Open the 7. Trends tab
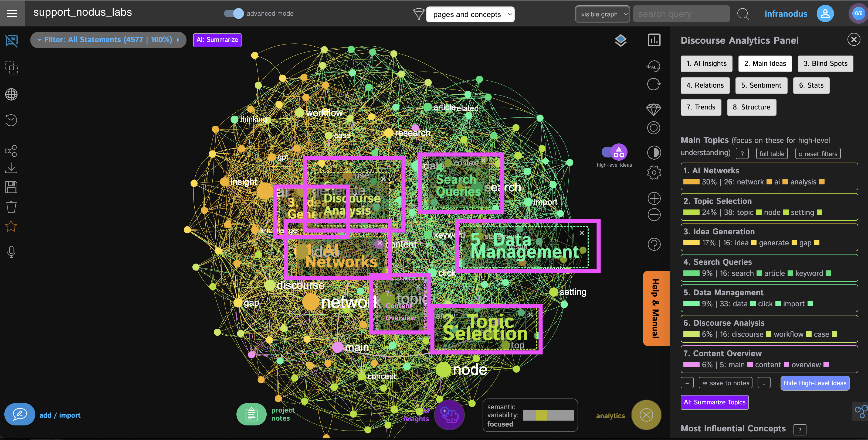 click(701, 107)
